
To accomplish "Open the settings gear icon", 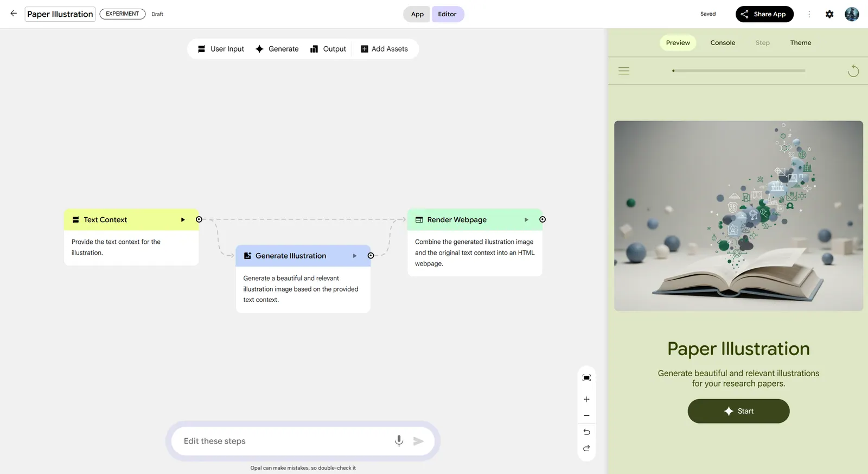I will click(x=829, y=14).
